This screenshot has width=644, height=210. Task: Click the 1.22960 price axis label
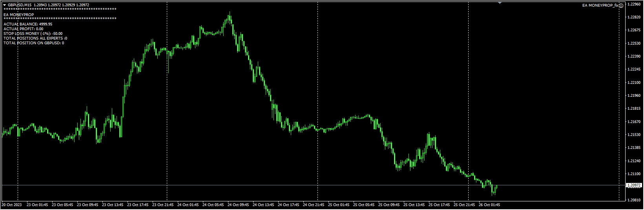coord(634,4)
